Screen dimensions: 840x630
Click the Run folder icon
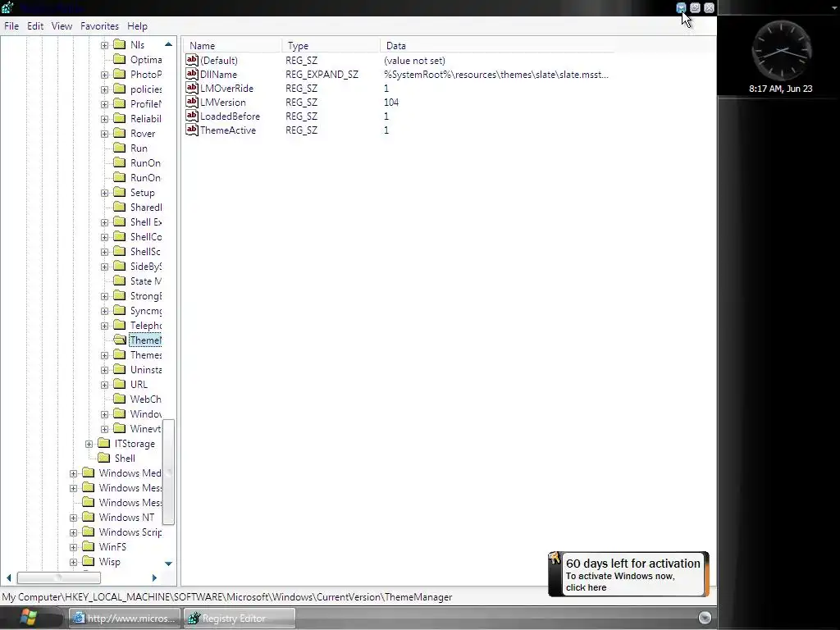120,148
